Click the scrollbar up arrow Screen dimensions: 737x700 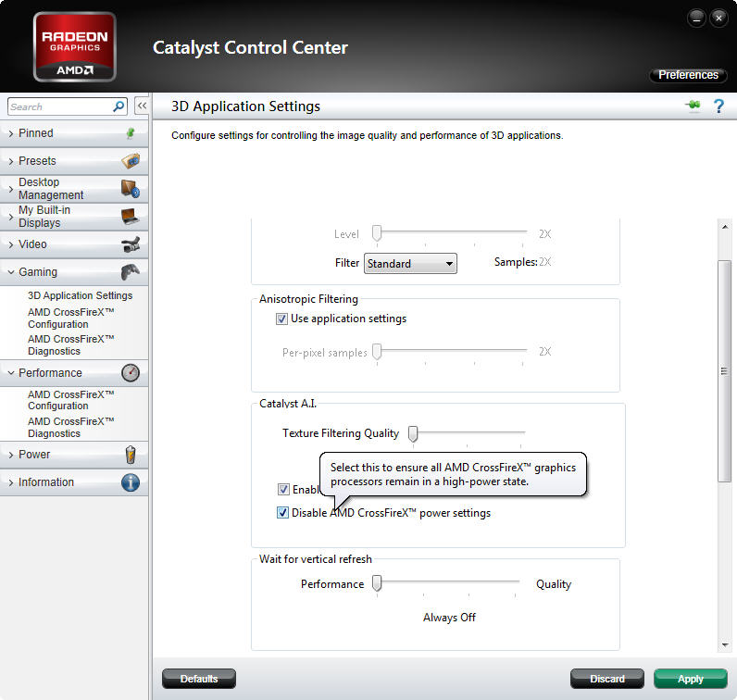click(x=725, y=227)
